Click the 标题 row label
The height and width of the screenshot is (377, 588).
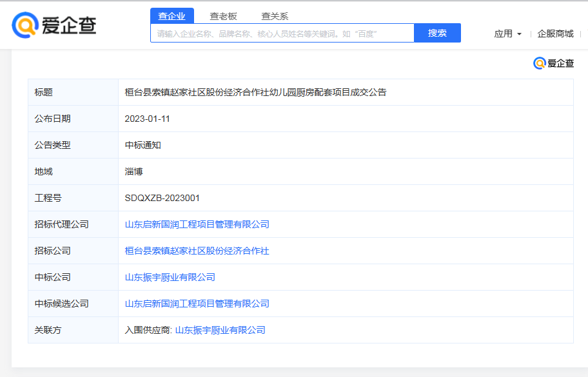(43, 92)
